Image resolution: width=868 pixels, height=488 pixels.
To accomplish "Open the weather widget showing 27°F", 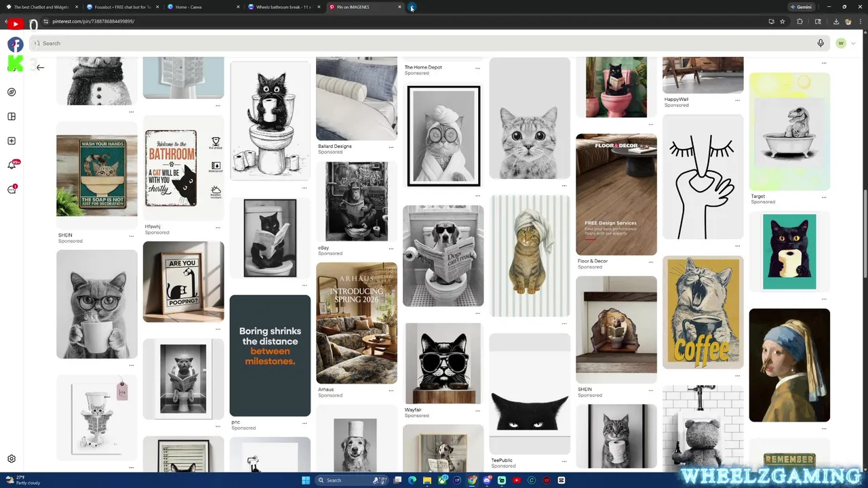I will point(23,481).
